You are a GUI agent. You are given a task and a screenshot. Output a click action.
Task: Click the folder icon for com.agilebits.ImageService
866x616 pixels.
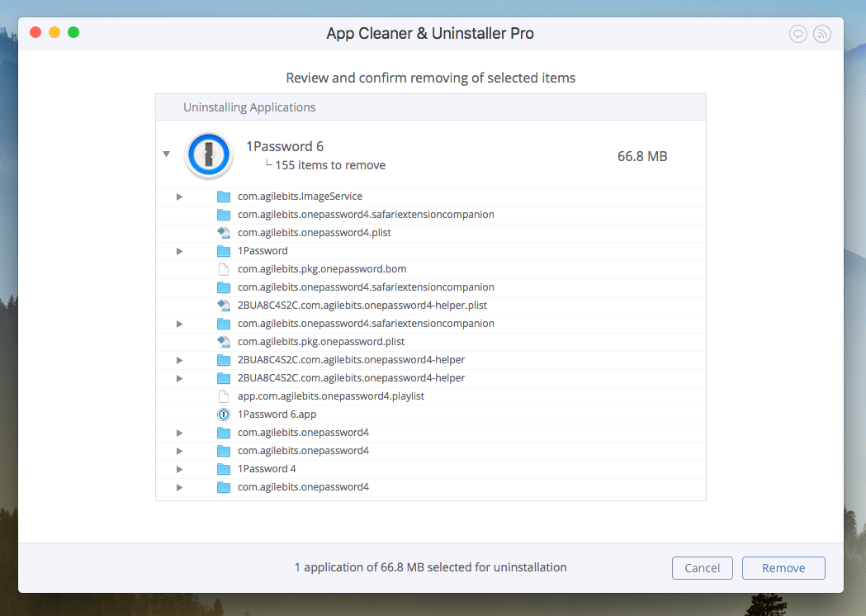coord(224,197)
